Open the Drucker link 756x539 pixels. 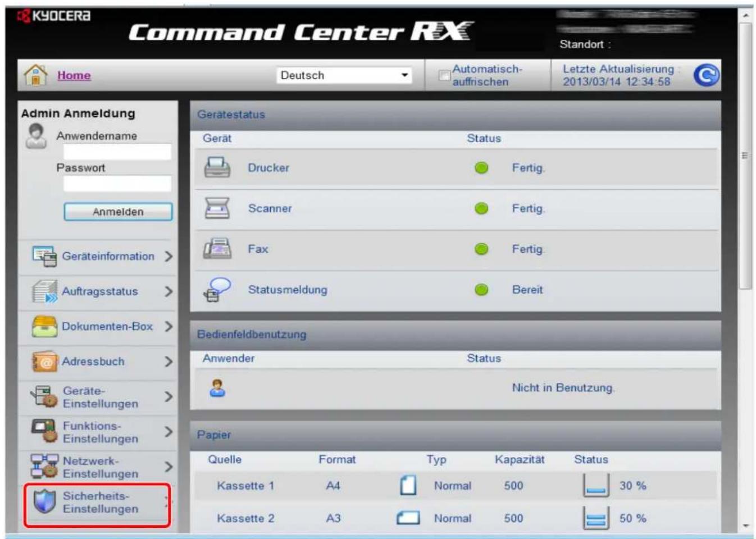pyautogui.click(x=268, y=168)
